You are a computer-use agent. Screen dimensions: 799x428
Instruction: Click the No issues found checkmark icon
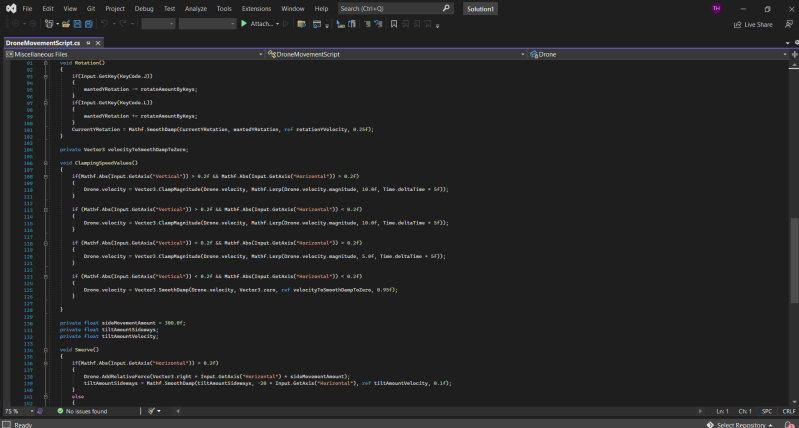click(60, 411)
